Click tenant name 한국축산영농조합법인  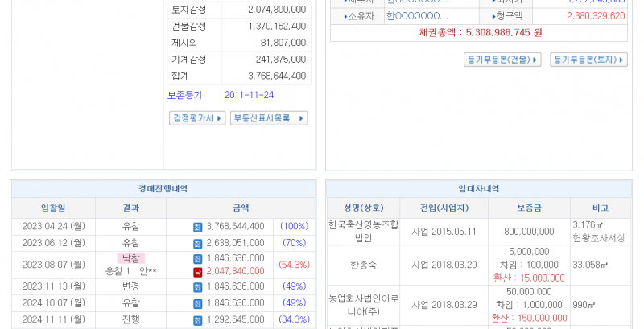click(363, 231)
